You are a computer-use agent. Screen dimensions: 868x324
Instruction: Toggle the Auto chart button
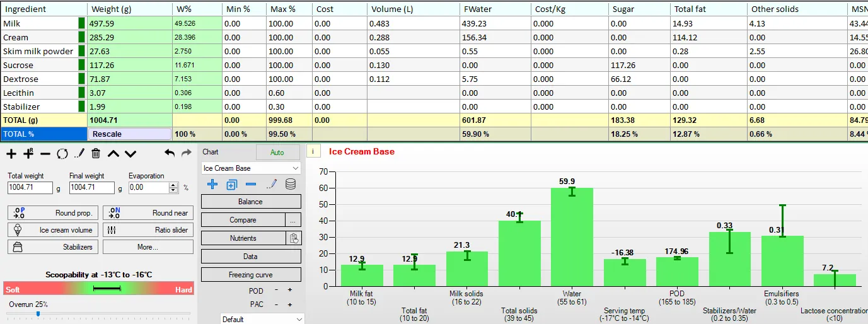coord(277,153)
